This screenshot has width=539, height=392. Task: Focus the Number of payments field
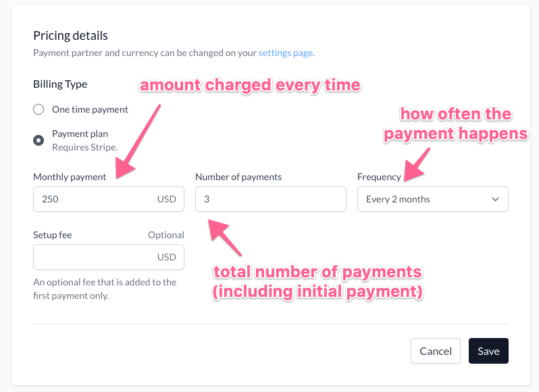[x=270, y=199]
